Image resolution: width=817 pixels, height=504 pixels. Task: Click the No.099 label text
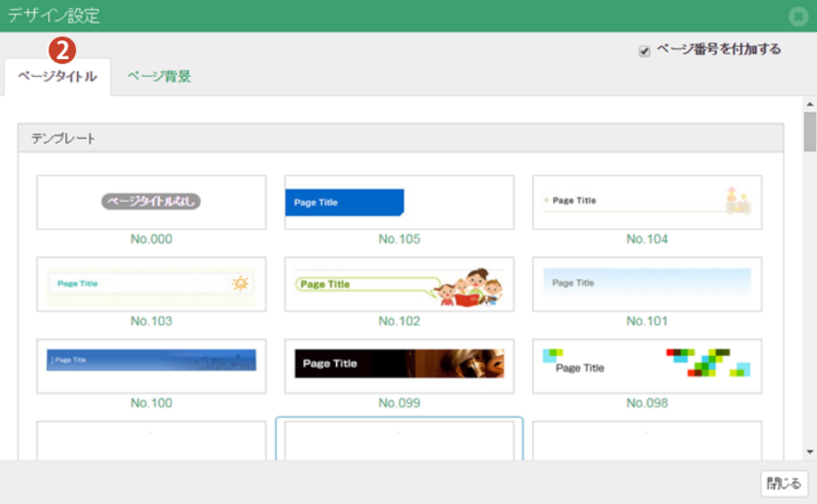tap(399, 404)
